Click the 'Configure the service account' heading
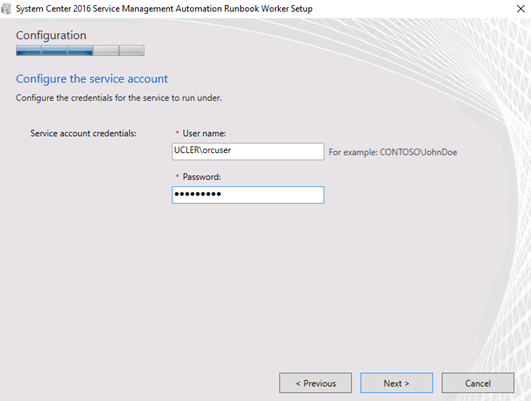The image size is (531, 401). [92, 79]
